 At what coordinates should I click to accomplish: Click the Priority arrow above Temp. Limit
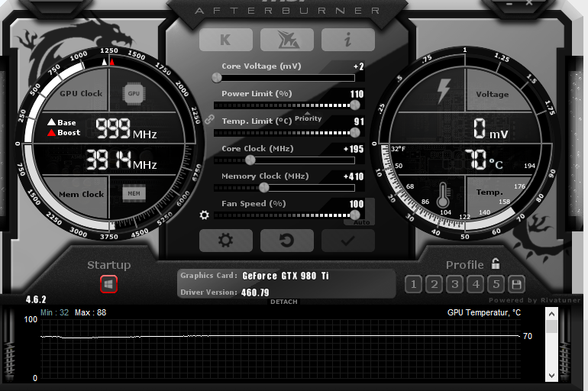[x=308, y=113]
